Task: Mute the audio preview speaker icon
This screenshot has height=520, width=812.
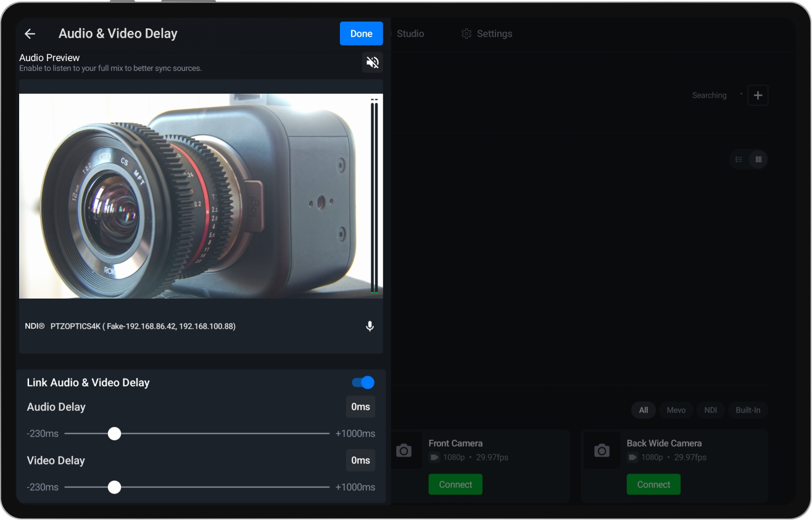Action: pos(372,62)
